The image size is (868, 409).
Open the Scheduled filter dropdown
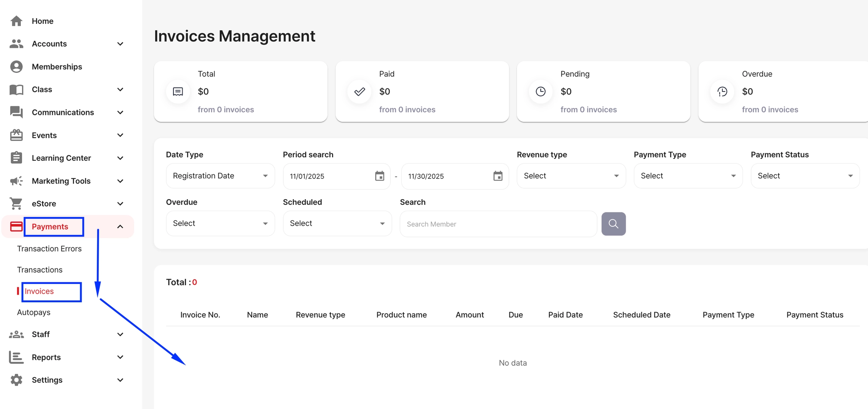pos(337,223)
